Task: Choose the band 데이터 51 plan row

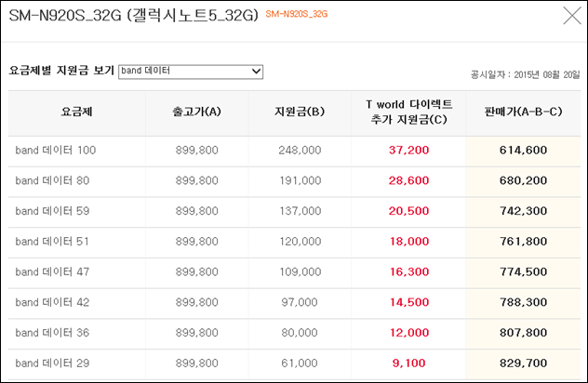Action: [x=294, y=242]
